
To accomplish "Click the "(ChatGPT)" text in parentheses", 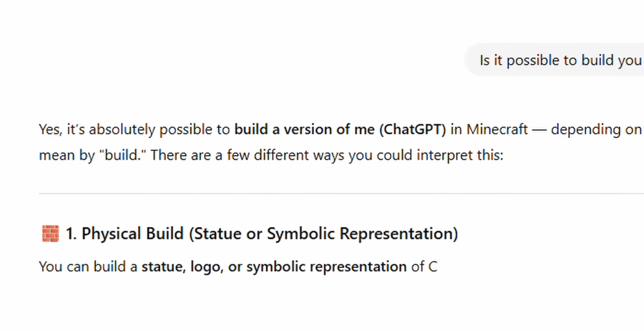I will tap(412, 129).
